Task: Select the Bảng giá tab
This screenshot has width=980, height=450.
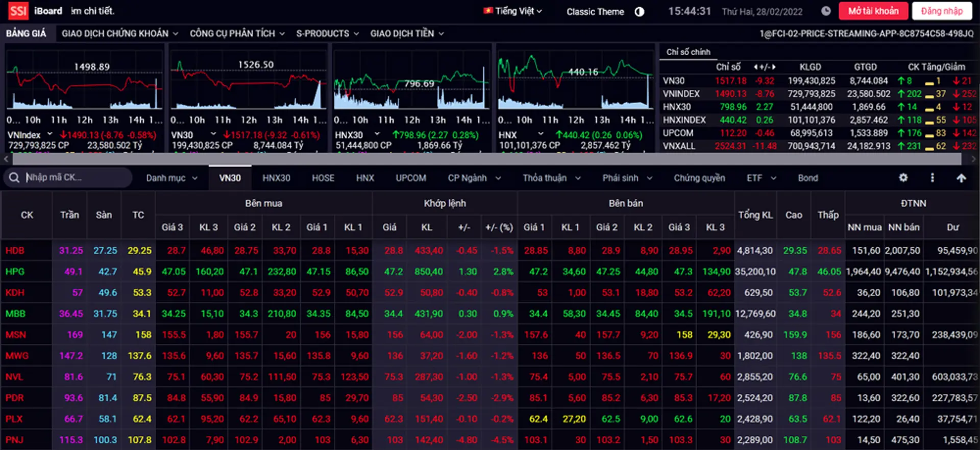Action: [x=26, y=34]
